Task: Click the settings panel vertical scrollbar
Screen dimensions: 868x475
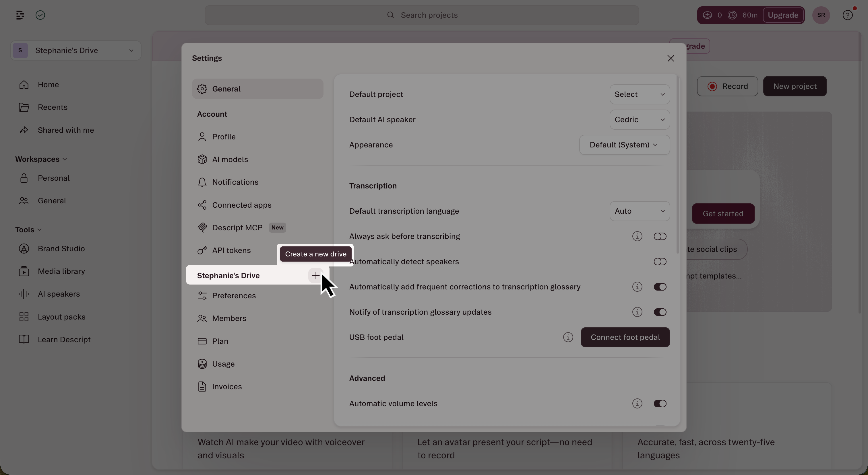Action: [678, 165]
